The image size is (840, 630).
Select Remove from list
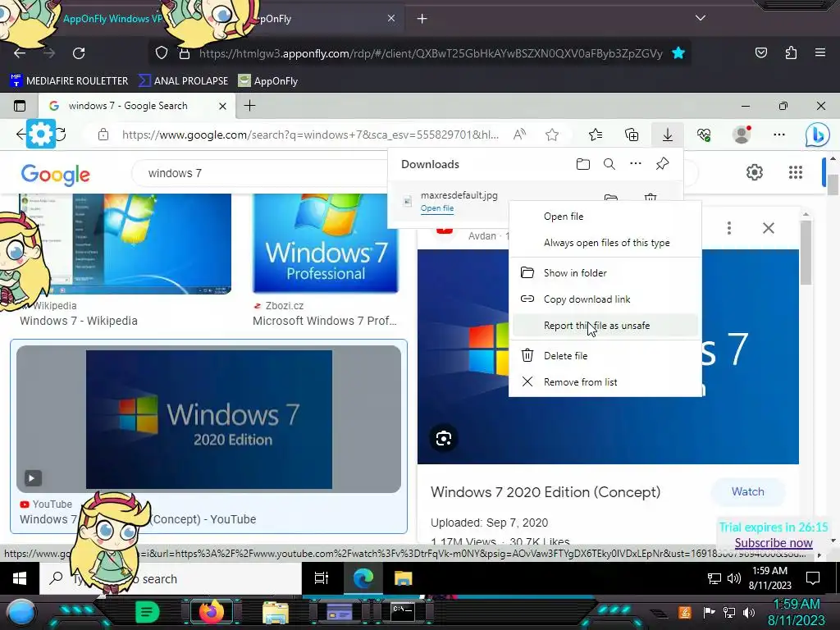coord(605,382)
